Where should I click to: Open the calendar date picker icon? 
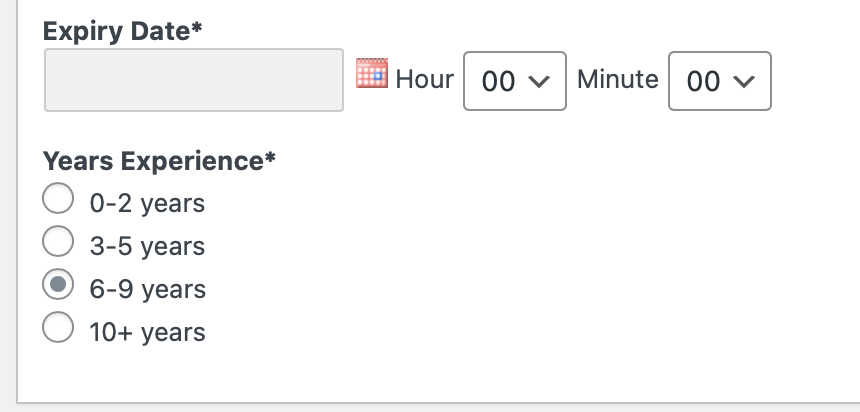point(372,73)
